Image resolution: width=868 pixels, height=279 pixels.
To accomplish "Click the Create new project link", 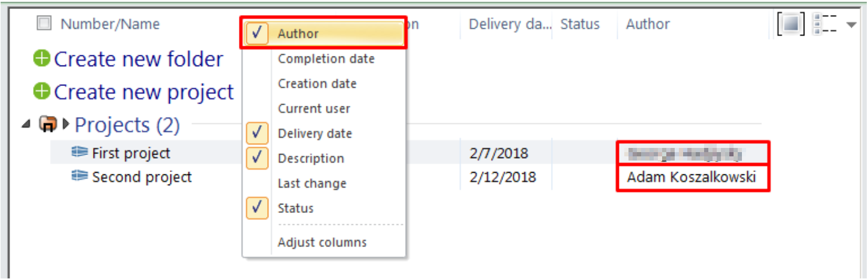I will click(143, 93).
